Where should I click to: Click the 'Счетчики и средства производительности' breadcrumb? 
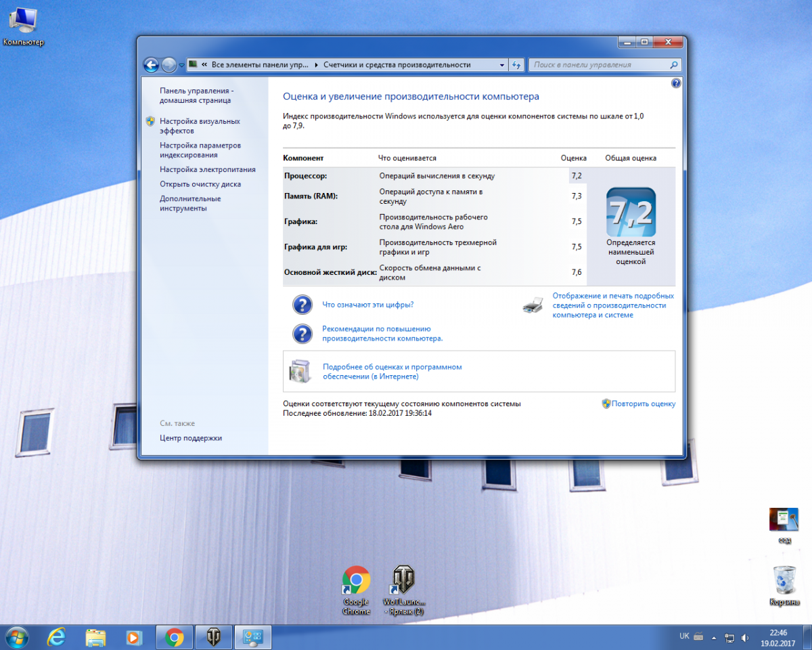coord(397,65)
